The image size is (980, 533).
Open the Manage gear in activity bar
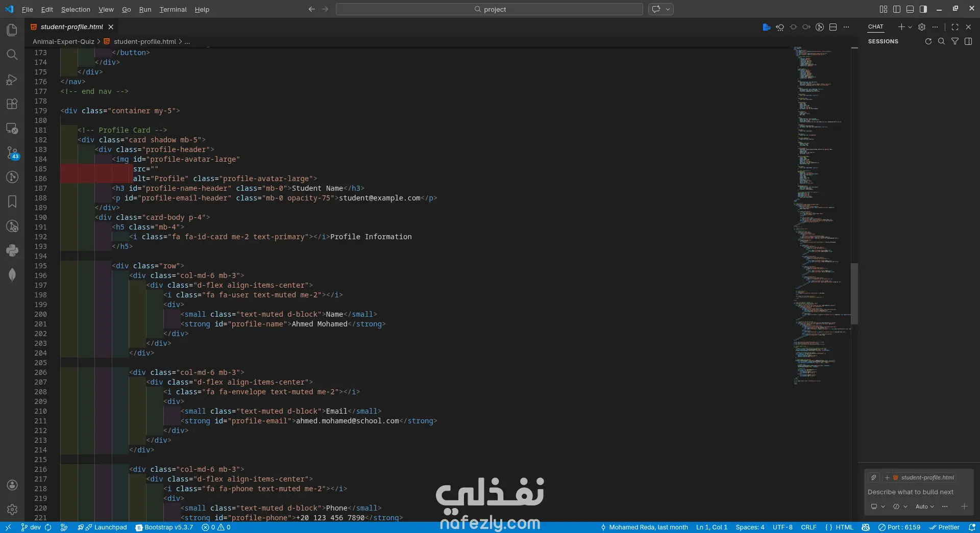point(12,509)
